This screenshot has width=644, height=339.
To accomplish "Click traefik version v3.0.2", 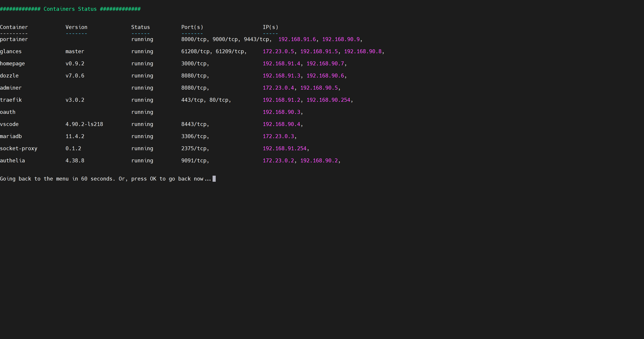I will click(75, 100).
